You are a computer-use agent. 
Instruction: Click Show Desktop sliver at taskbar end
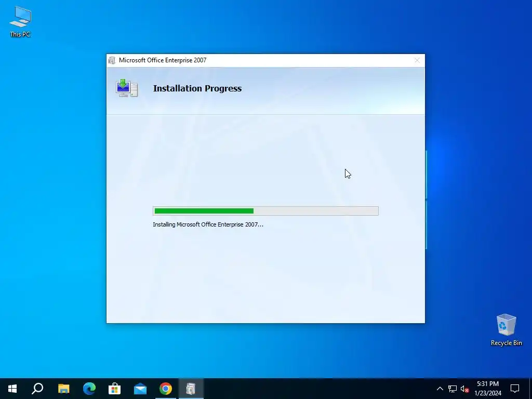[530, 389]
